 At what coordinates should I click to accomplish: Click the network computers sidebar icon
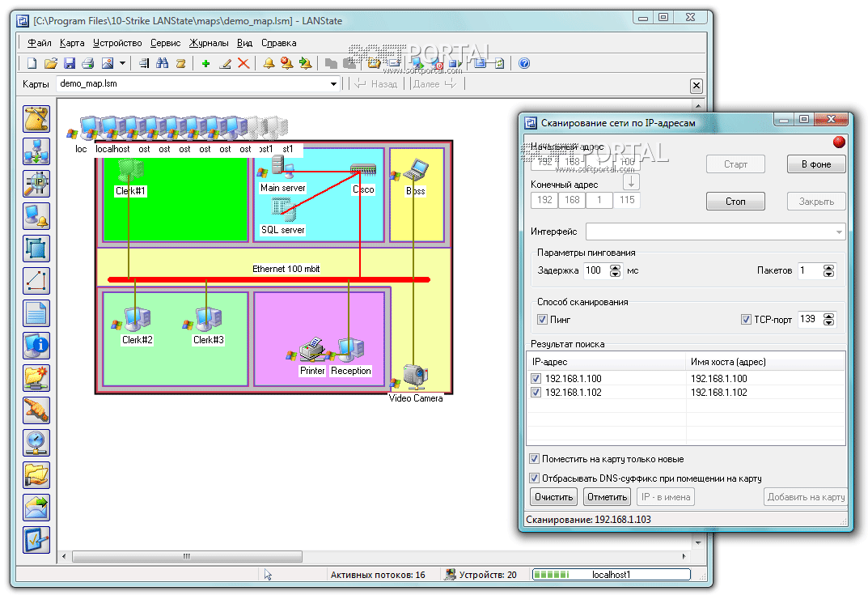tap(36, 151)
